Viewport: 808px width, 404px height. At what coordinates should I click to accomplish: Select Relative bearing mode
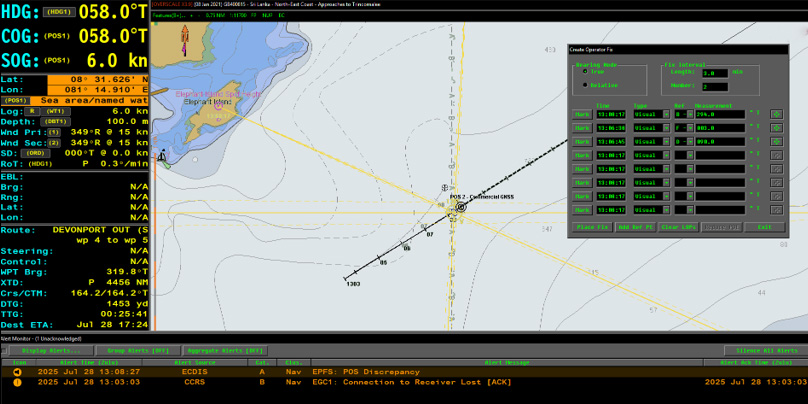point(586,85)
